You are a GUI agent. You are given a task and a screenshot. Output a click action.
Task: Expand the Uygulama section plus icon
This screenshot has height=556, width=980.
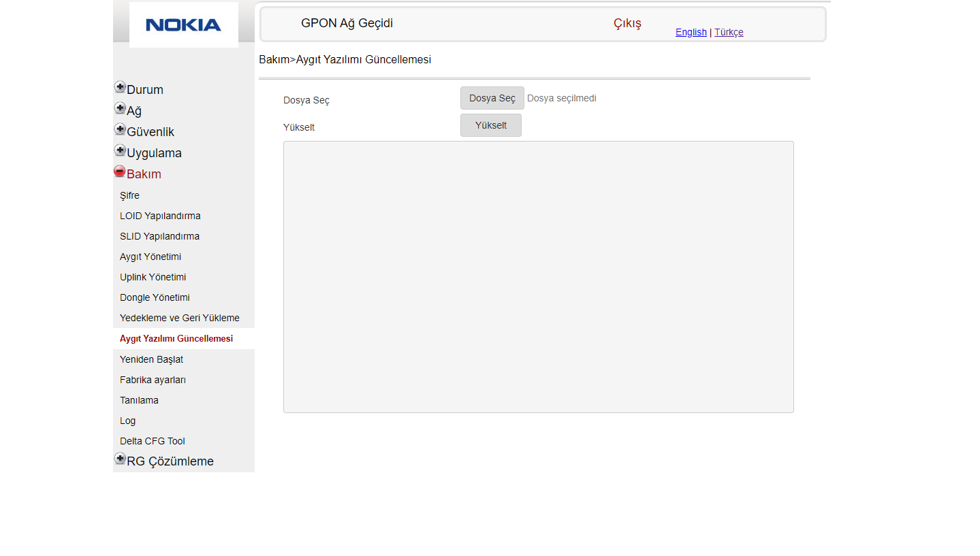click(120, 150)
